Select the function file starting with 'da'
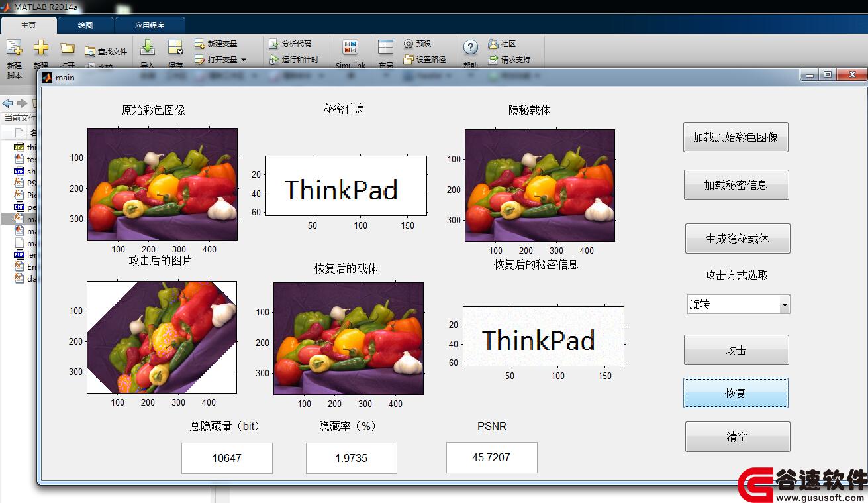868x503 pixels. [24, 278]
